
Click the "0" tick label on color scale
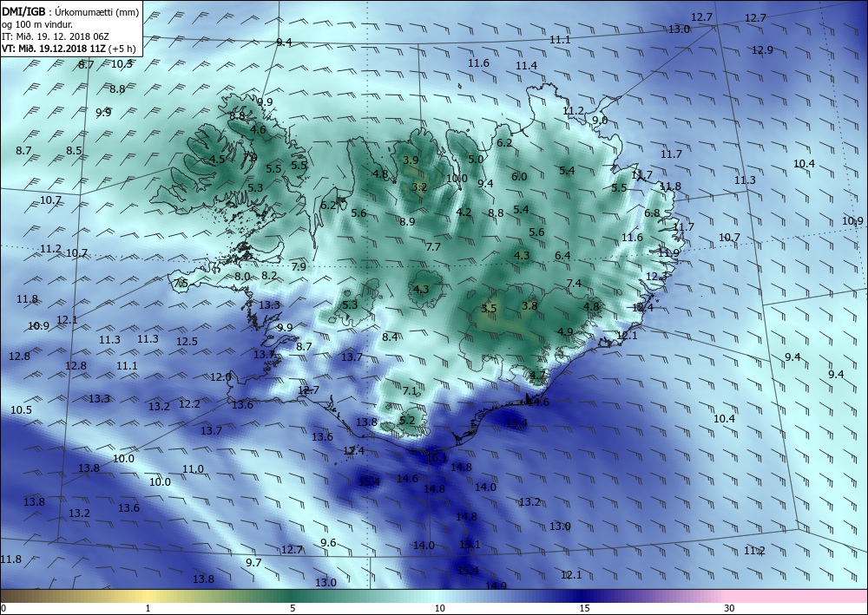3,608
